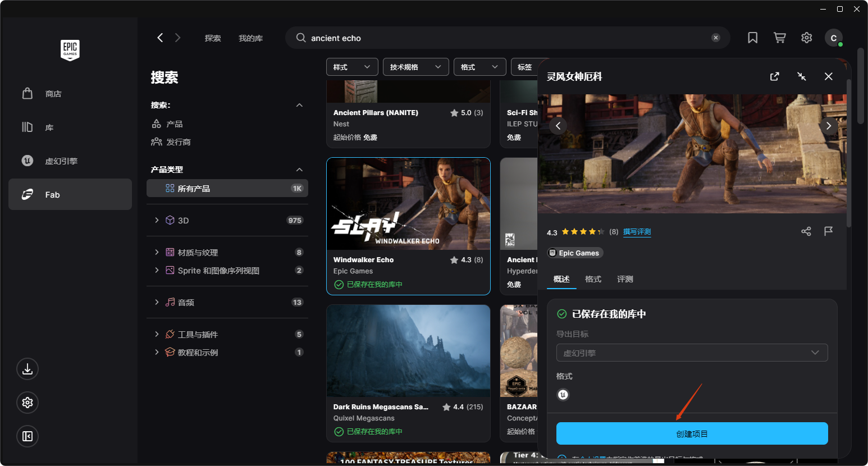Expand Sprite 和图像序列视图 category
The image size is (868, 466).
[x=157, y=270]
